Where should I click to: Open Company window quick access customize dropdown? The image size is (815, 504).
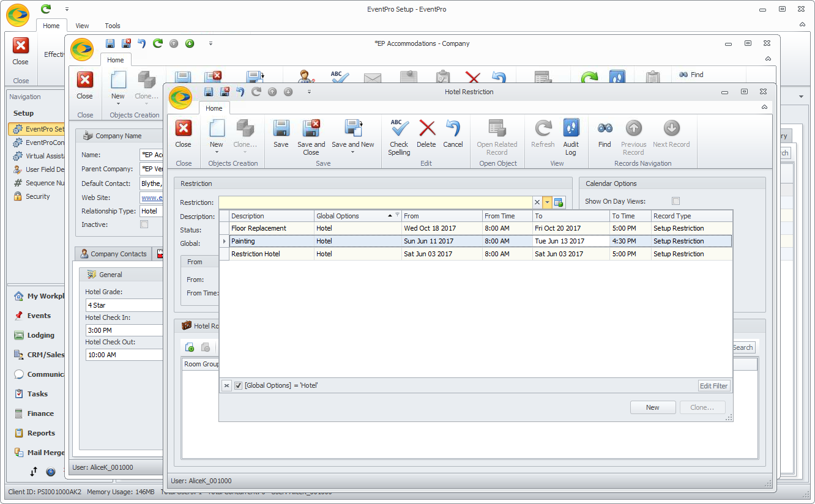pos(210,43)
